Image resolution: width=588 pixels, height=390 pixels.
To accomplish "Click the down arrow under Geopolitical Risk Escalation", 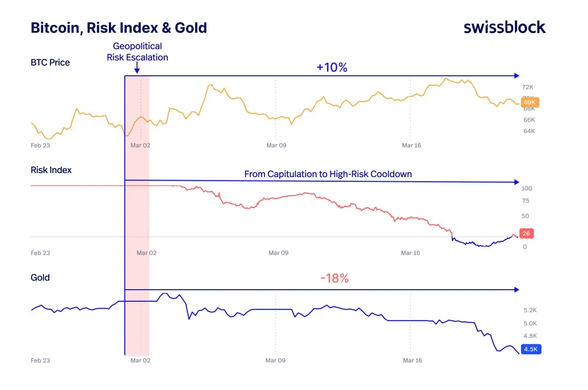I will 137,69.
